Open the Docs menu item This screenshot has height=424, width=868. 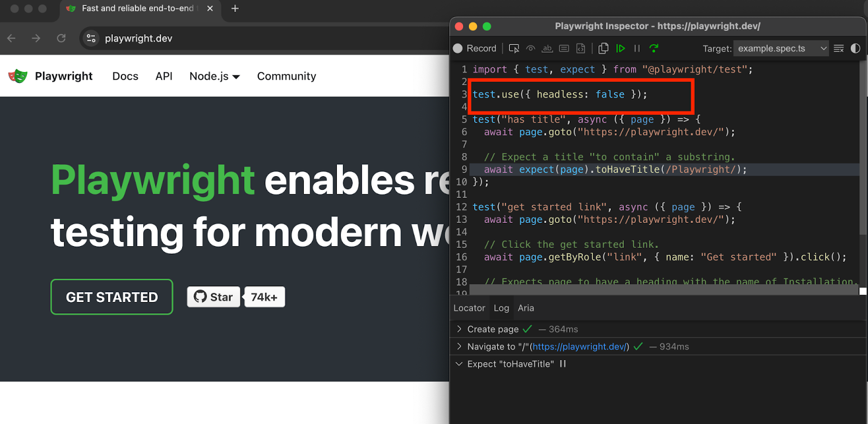pyautogui.click(x=125, y=76)
